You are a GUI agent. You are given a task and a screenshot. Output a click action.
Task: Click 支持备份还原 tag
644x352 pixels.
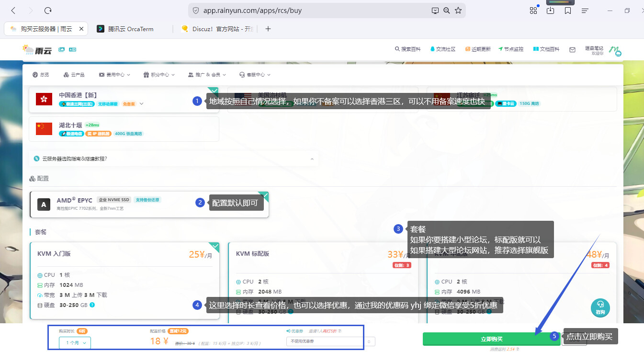click(147, 200)
